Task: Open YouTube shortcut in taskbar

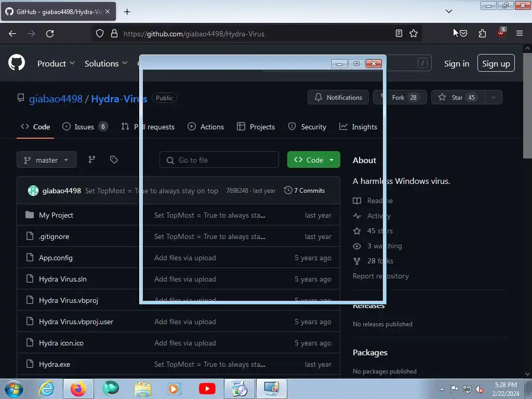Action: click(207, 389)
